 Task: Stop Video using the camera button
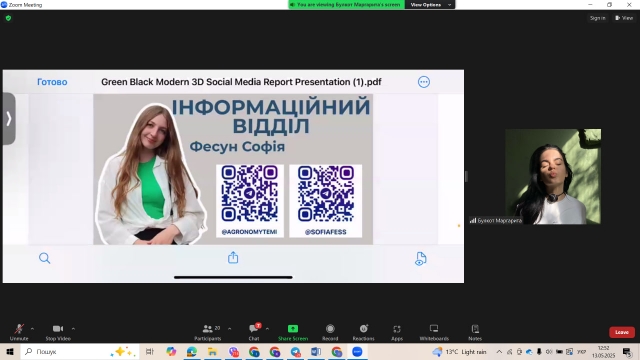[58, 332]
